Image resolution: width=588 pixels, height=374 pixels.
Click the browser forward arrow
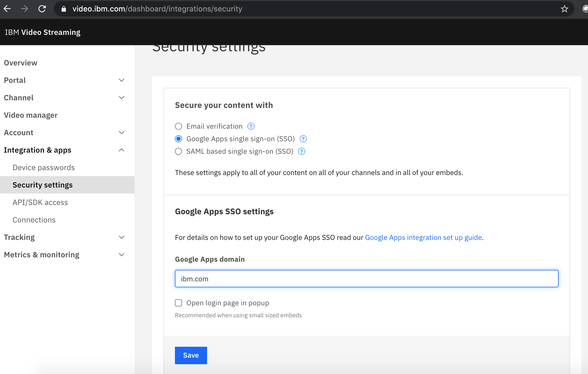point(25,9)
